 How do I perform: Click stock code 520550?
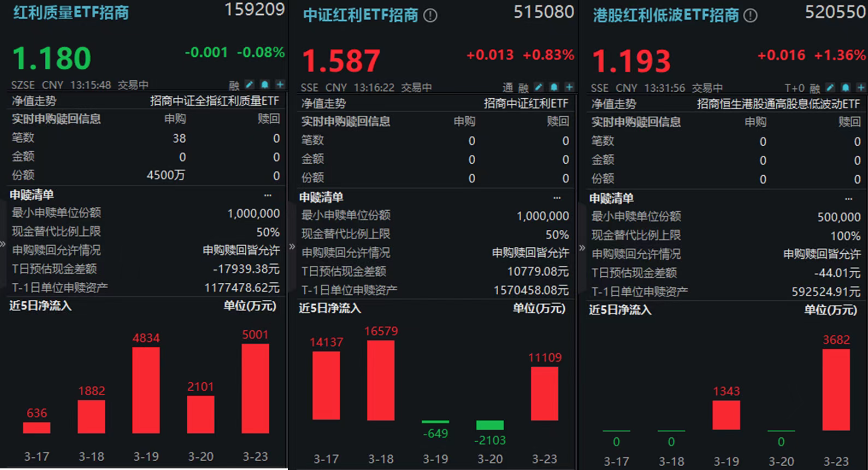(835, 12)
